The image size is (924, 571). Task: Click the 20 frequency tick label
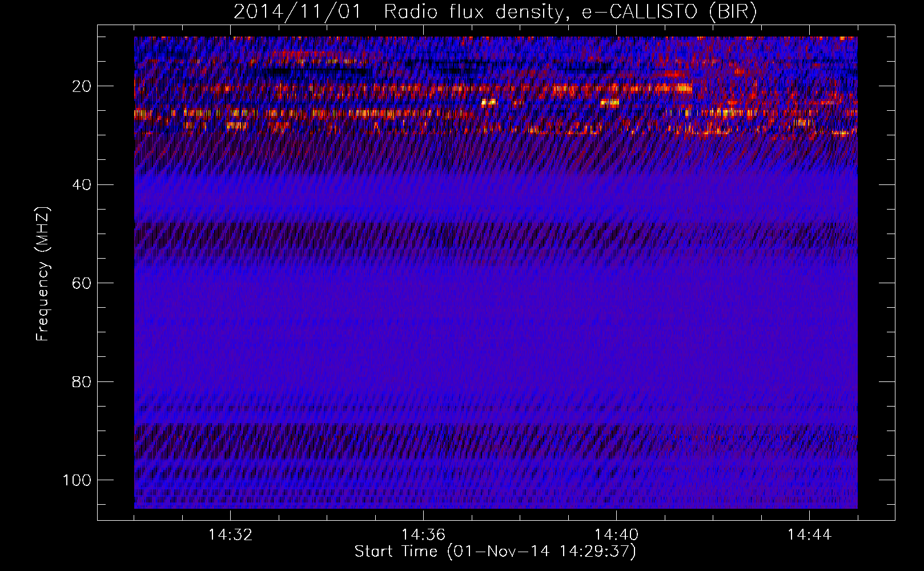pyautogui.click(x=82, y=86)
